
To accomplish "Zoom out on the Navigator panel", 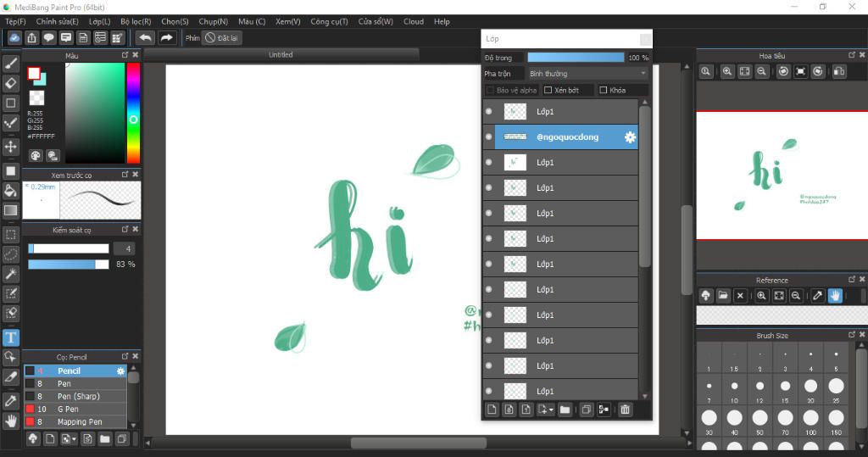I will [762, 71].
